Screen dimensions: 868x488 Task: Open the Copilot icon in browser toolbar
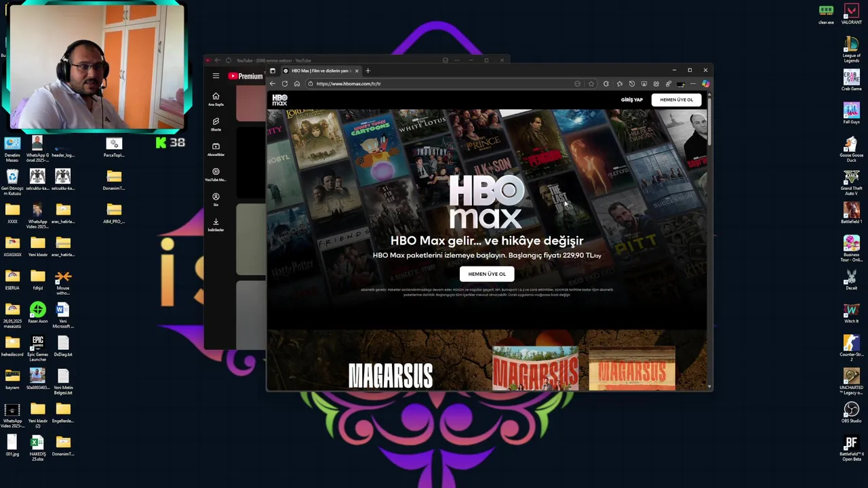tap(705, 84)
